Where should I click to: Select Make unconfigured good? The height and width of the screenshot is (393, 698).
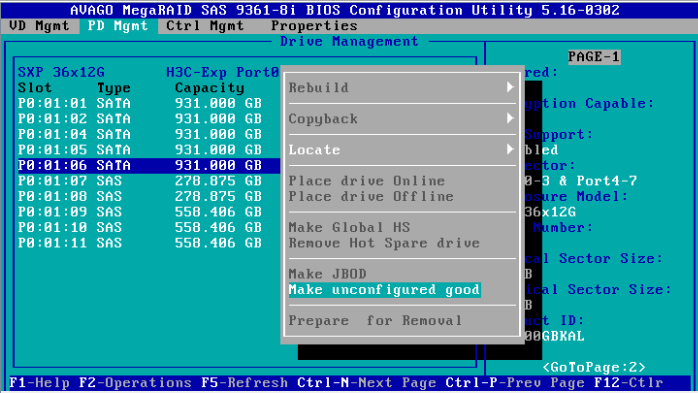[x=384, y=290]
